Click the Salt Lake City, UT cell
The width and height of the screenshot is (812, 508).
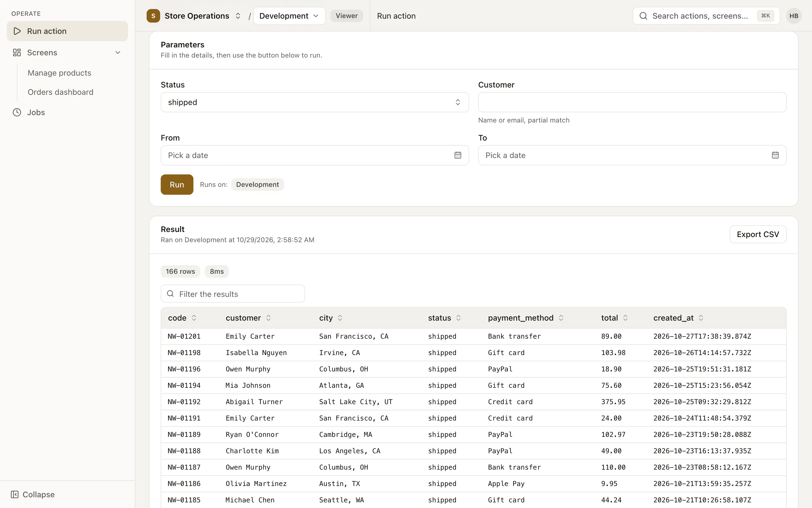pyautogui.click(x=356, y=402)
